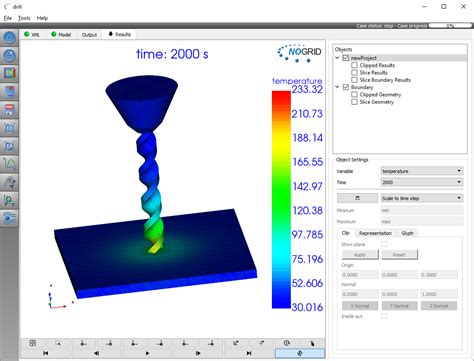474x361 pixels.
Task: Click the green axes probe sidebar icon
Action: 9,200
